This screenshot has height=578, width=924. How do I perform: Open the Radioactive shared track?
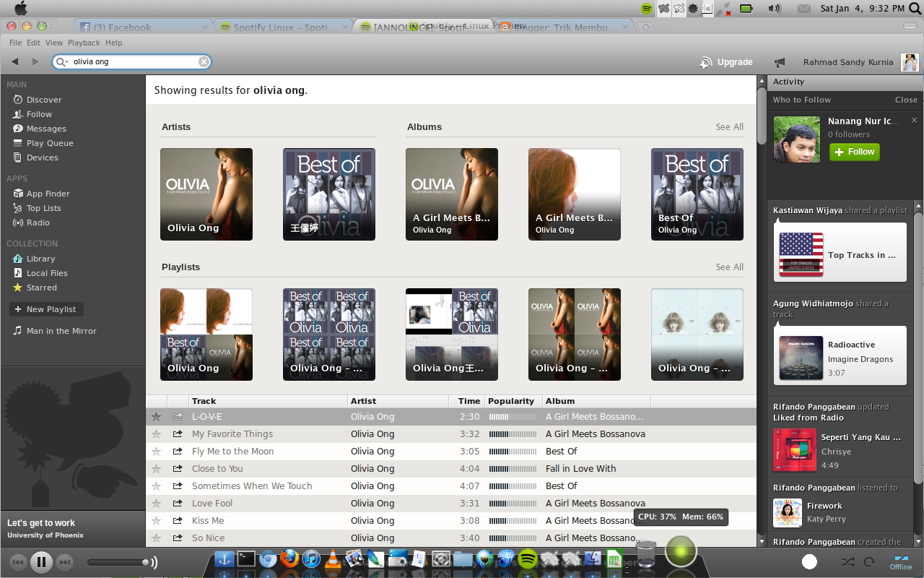[840, 355]
